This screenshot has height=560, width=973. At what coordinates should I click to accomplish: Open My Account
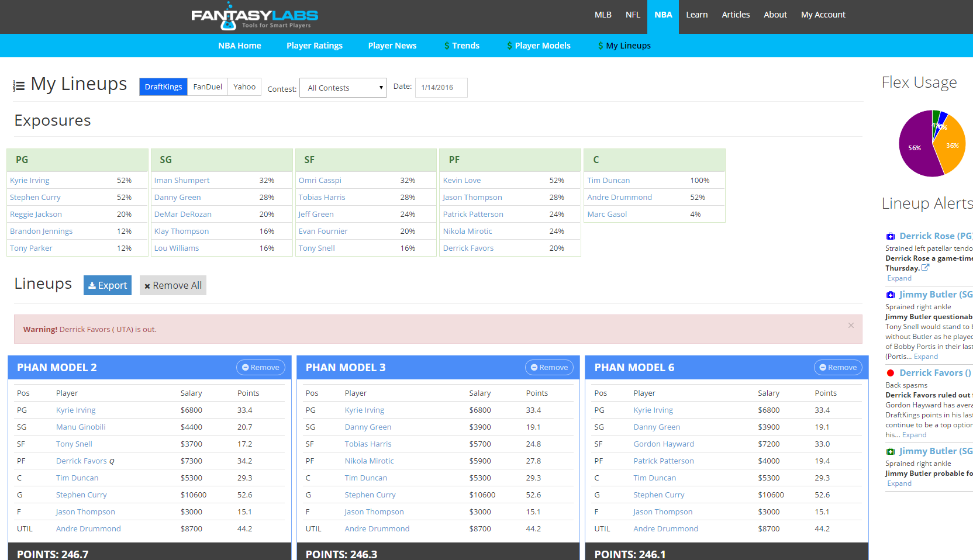[823, 15]
